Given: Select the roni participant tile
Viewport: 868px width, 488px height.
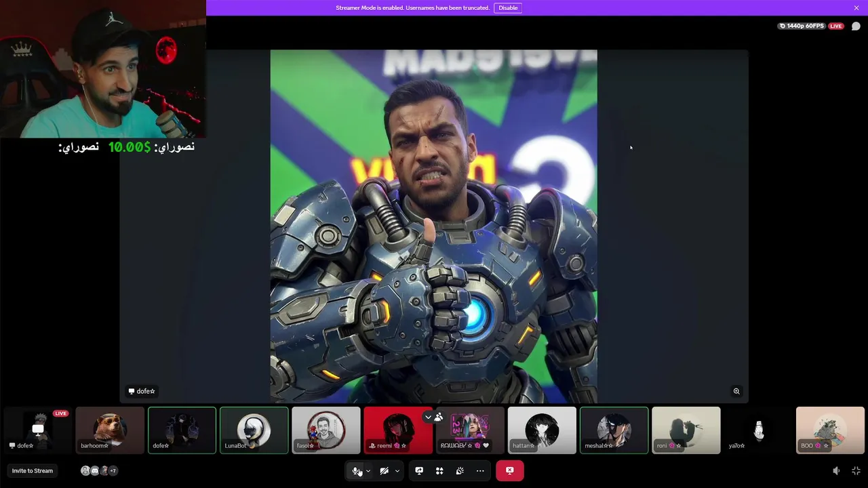Looking at the screenshot, I should point(686,430).
